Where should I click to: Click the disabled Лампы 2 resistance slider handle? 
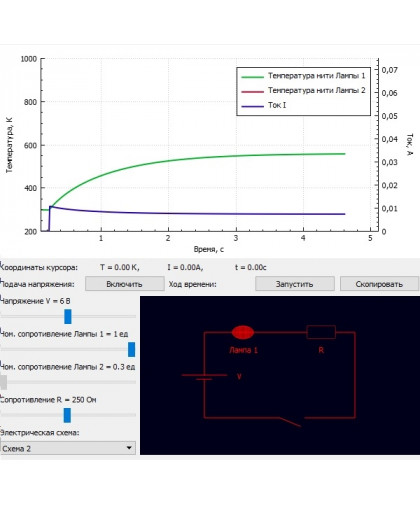click(3, 382)
